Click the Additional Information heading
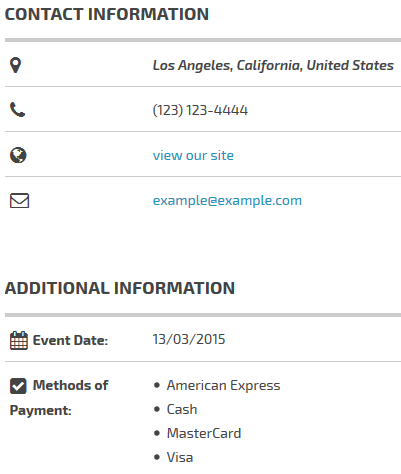The height and width of the screenshot is (474, 401). pyautogui.click(x=120, y=288)
